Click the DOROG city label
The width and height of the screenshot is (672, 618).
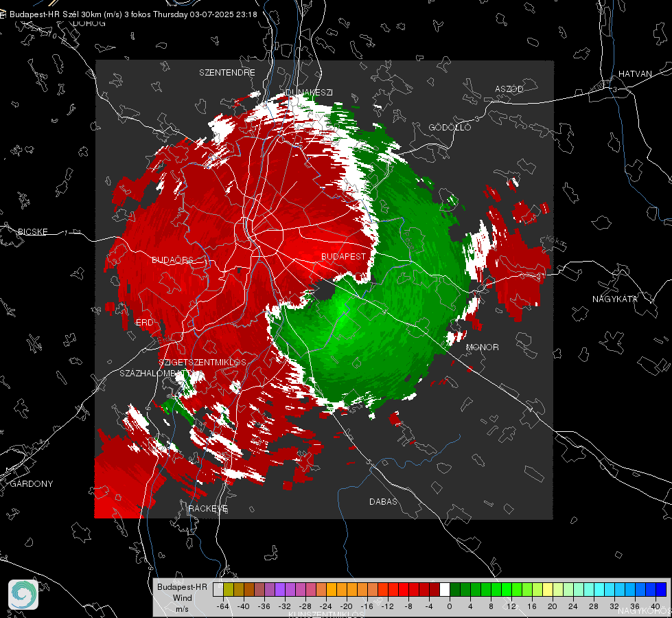coord(89,23)
